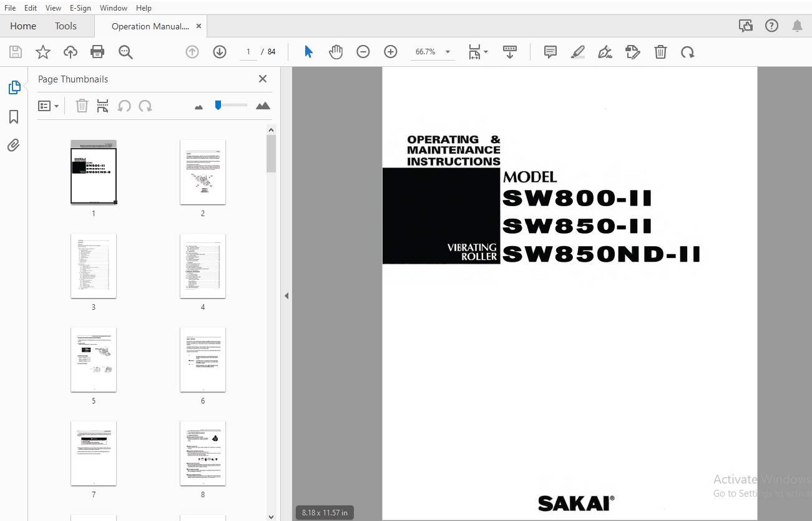Click the page number input field
This screenshot has width=812, height=521.
pos(248,52)
